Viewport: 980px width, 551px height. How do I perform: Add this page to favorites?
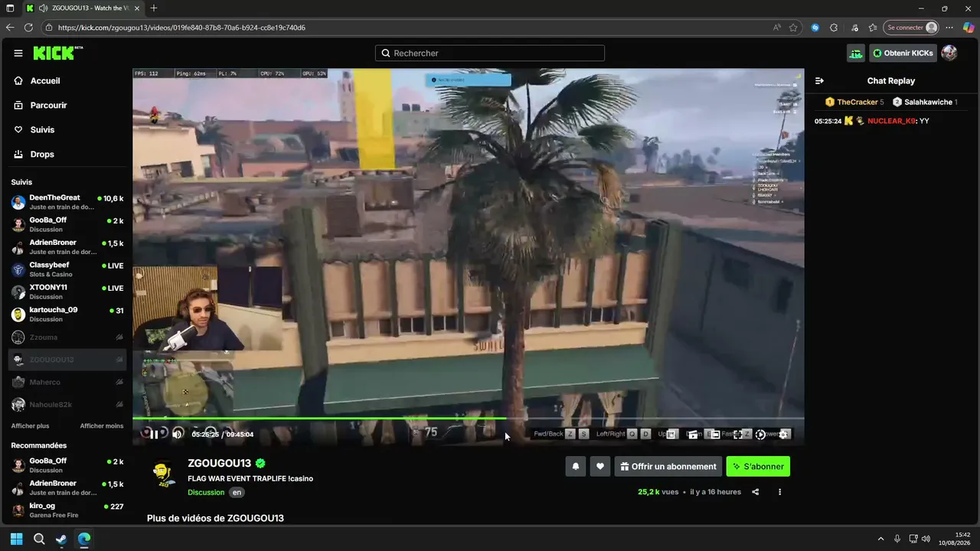[793, 28]
